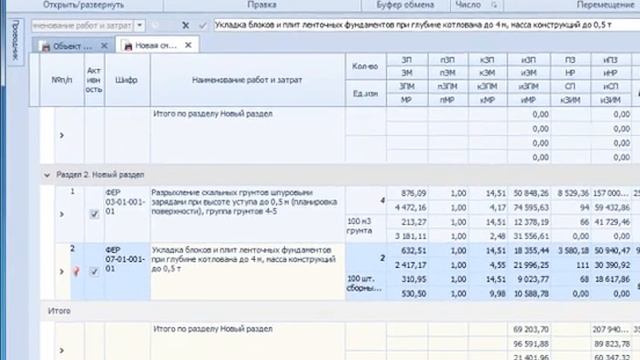Click the Итого group row

pyautogui.click(x=340, y=311)
